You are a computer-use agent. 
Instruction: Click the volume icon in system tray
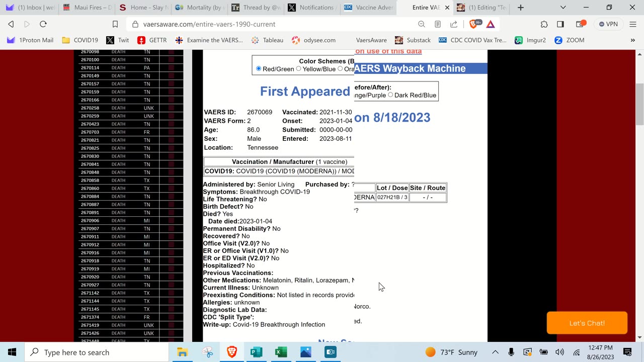tap(559, 352)
